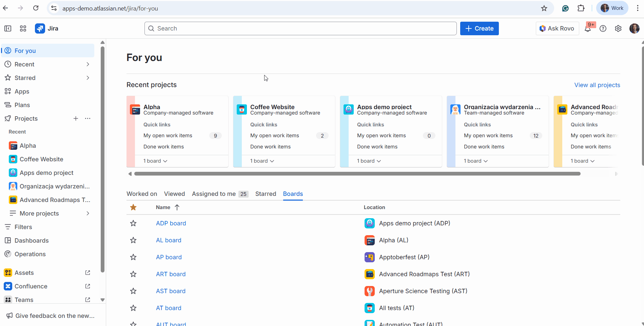Open the AST board link

(x=171, y=291)
